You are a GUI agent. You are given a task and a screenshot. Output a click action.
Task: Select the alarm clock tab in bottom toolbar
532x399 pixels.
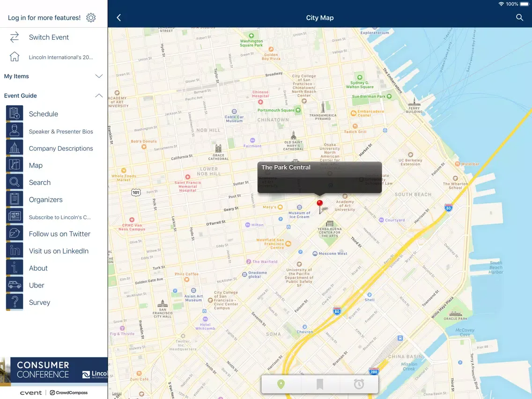359,384
